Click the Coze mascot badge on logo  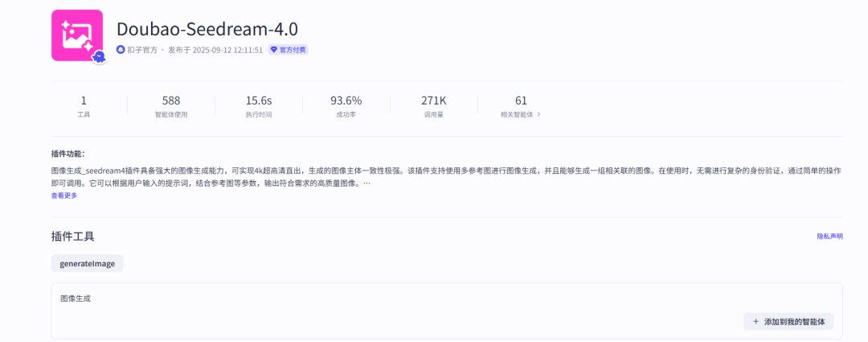99,56
